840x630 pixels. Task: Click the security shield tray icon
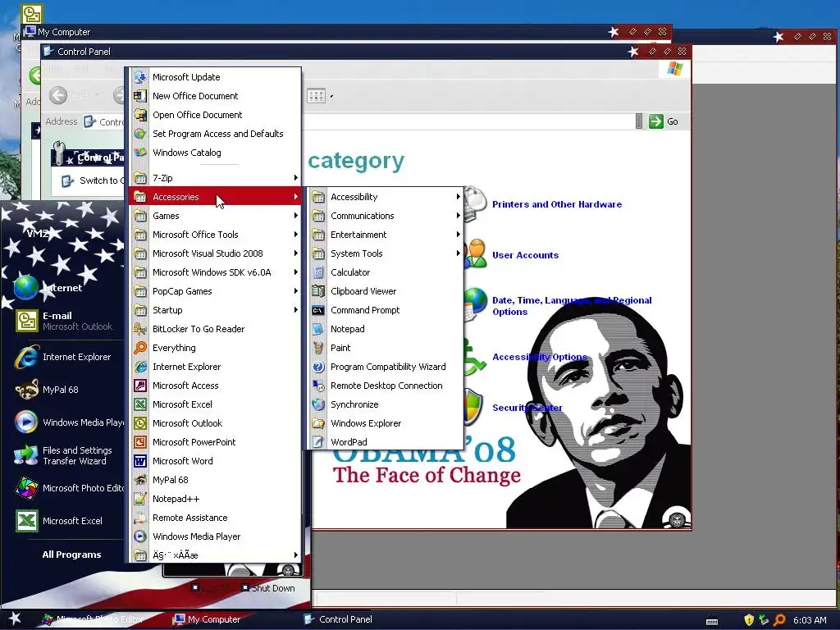[x=749, y=620]
